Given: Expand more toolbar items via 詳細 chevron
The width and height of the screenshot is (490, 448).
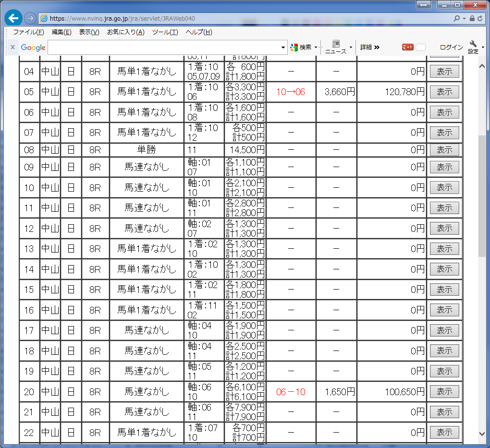Looking at the screenshot, I should click(370, 47).
